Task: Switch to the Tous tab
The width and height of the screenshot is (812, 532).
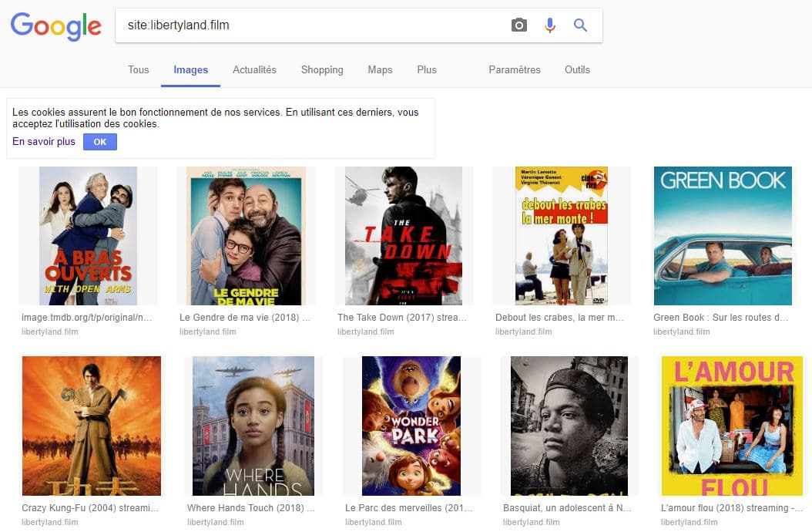Action: coord(138,69)
